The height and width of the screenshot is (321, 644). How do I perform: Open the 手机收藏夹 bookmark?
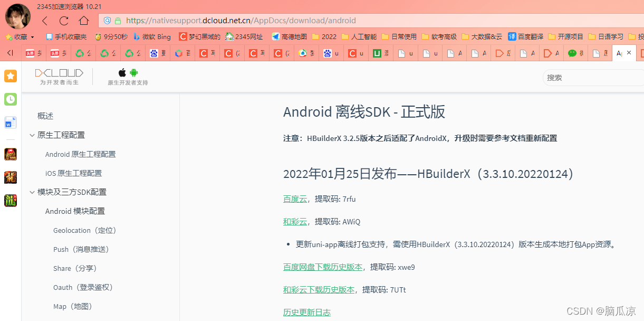66,37
